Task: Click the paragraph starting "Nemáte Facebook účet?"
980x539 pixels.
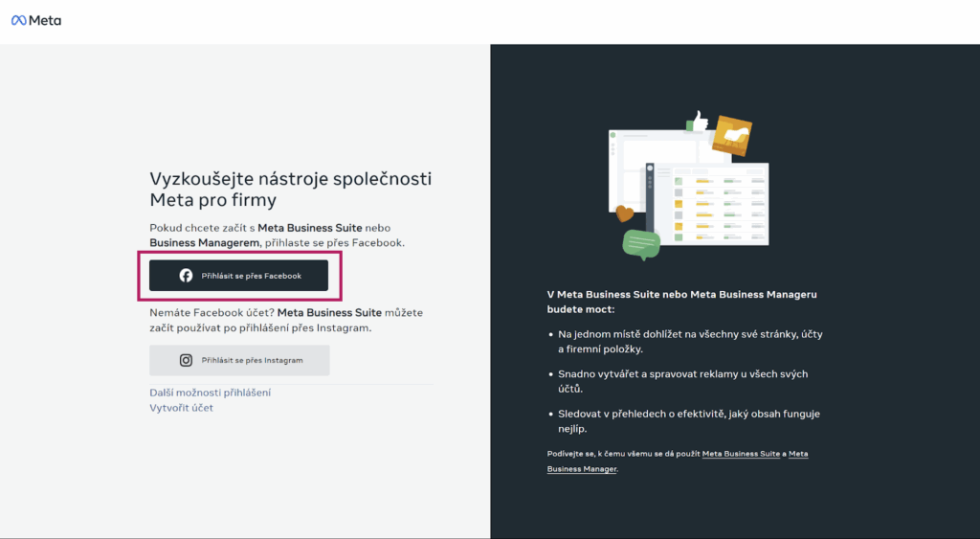Action: (285, 320)
